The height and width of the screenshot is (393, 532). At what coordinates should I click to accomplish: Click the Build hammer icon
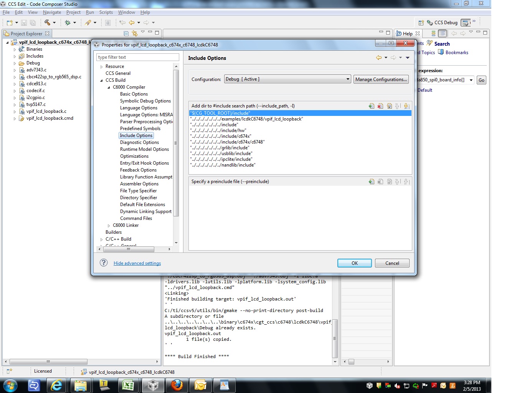click(47, 23)
